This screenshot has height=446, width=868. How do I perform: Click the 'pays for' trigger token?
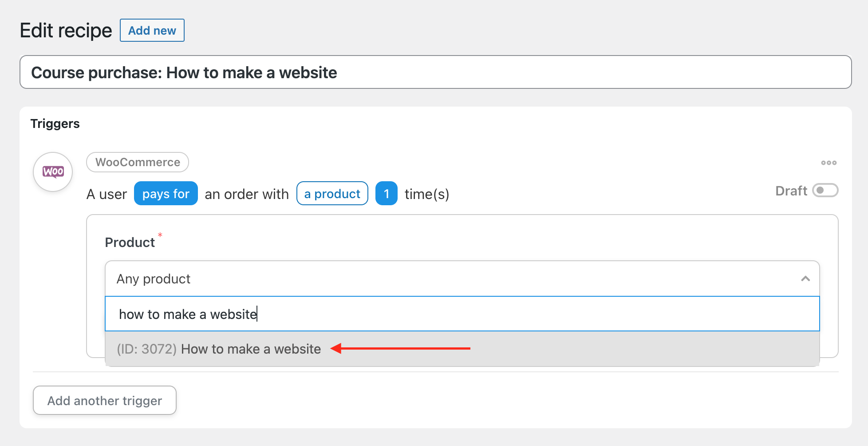click(x=166, y=194)
